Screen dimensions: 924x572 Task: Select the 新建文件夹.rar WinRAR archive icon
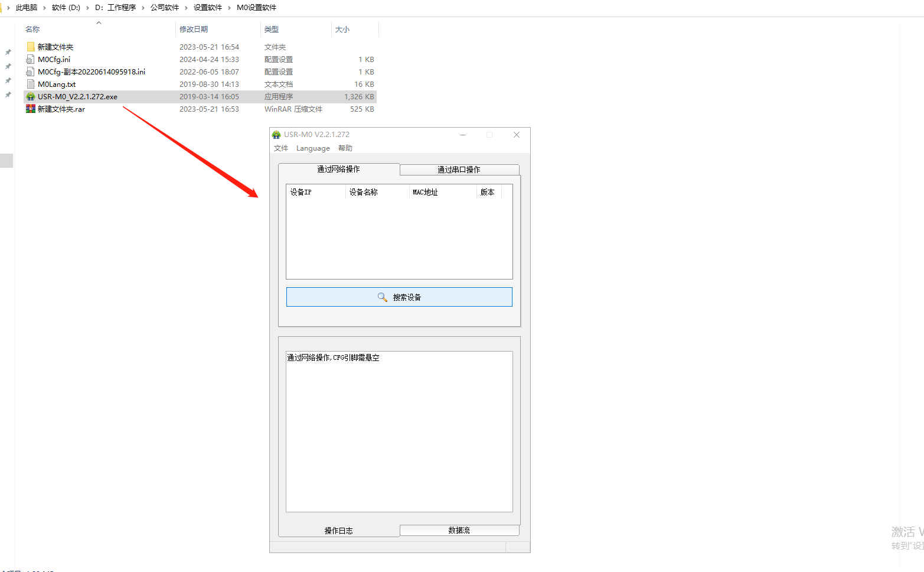31,109
